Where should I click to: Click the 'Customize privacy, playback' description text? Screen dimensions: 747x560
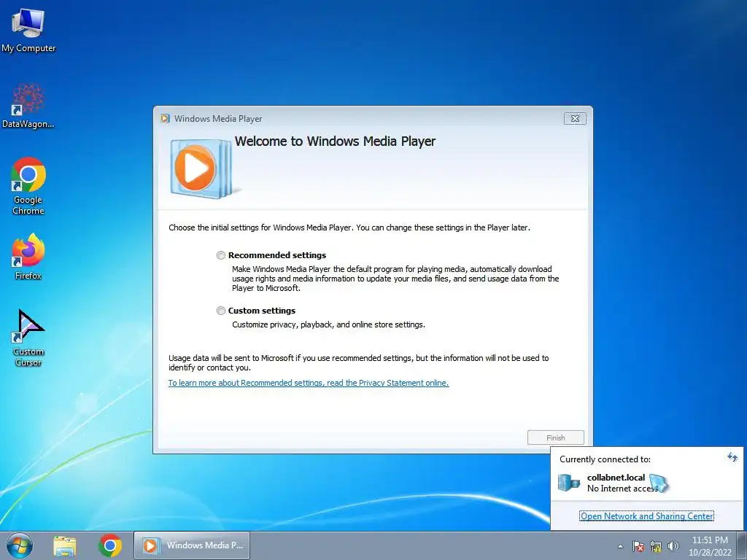[x=328, y=324]
